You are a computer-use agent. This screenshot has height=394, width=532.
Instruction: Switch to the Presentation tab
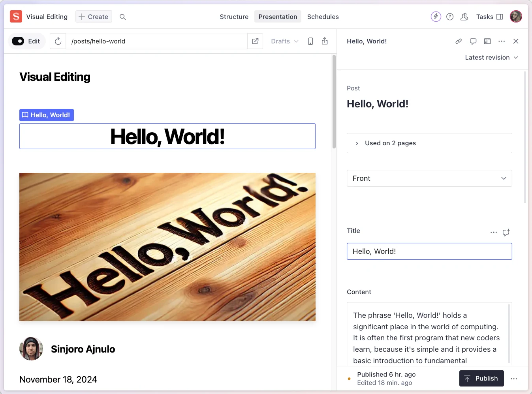click(278, 17)
